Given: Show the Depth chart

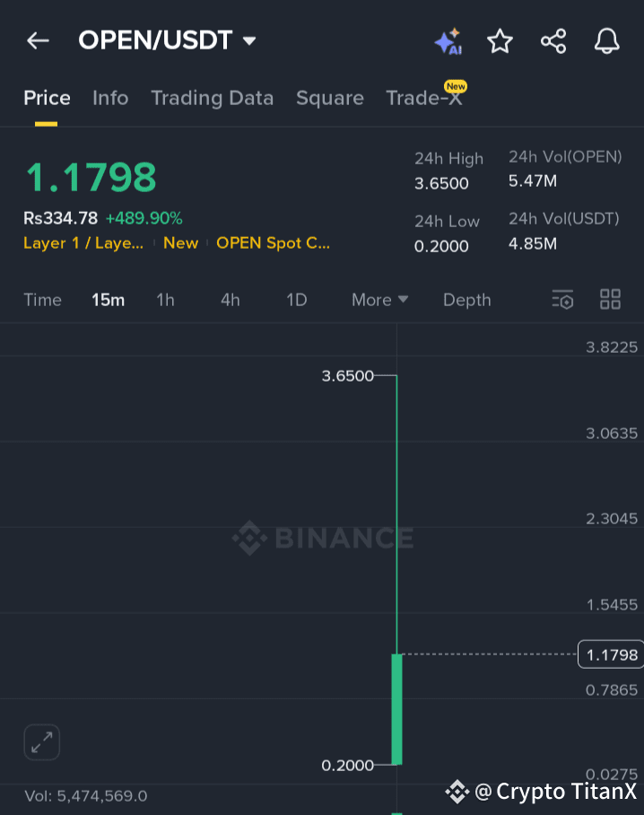Looking at the screenshot, I should [x=467, y=300].
